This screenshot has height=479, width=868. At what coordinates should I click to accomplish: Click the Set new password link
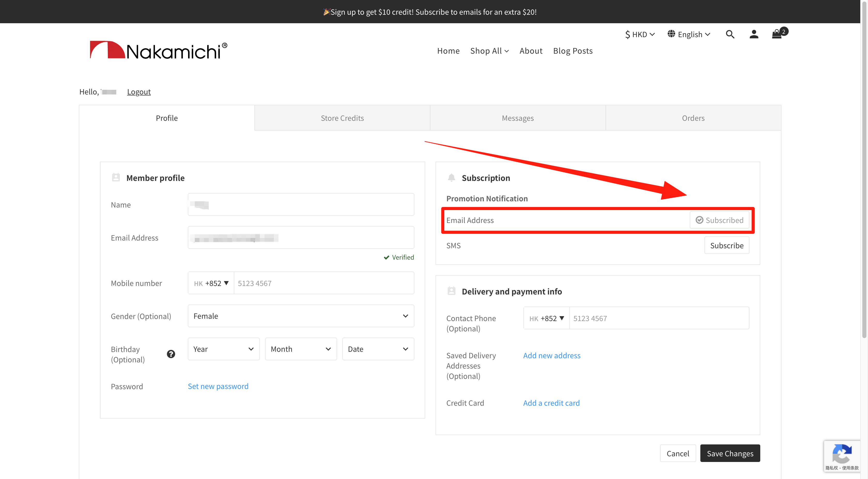click(218, 386)
